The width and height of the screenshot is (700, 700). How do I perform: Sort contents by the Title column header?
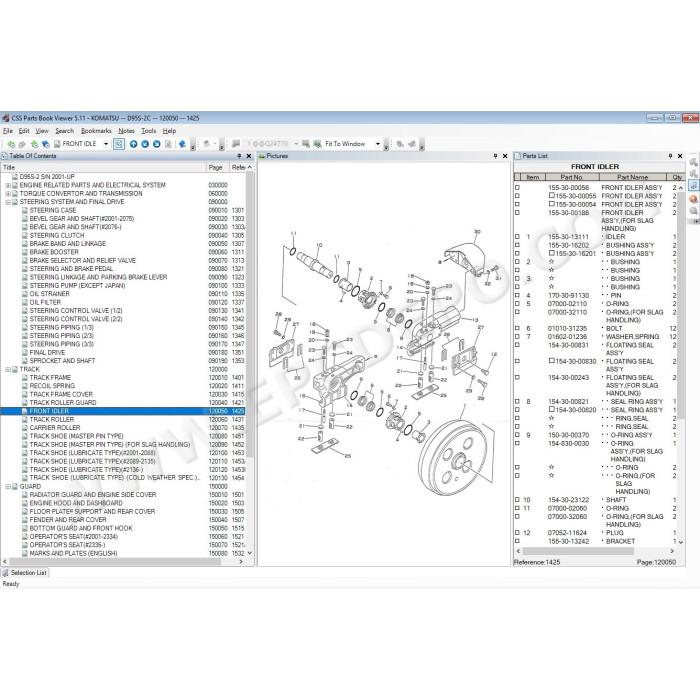(103, 167)
